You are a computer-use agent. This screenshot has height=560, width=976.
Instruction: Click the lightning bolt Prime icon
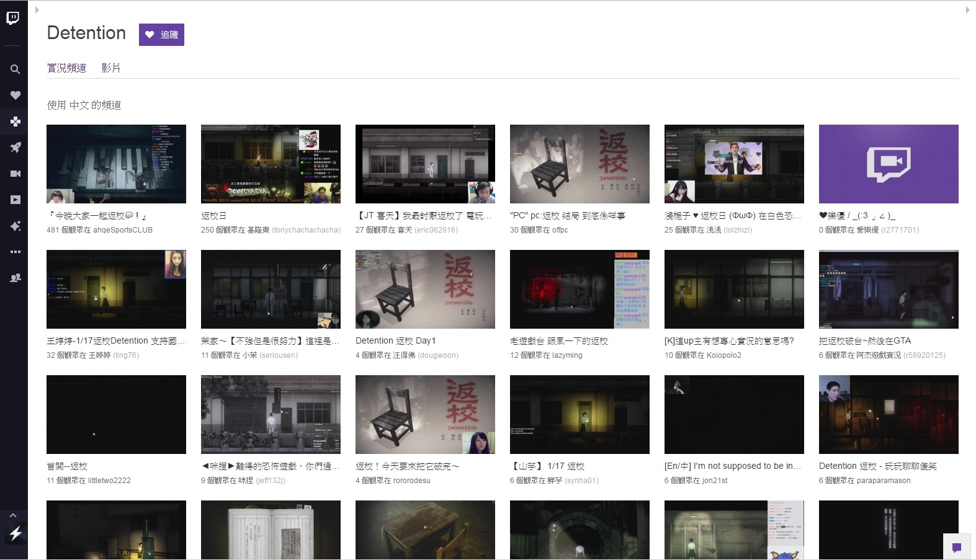pyautogui.click(x=15, y=533)
